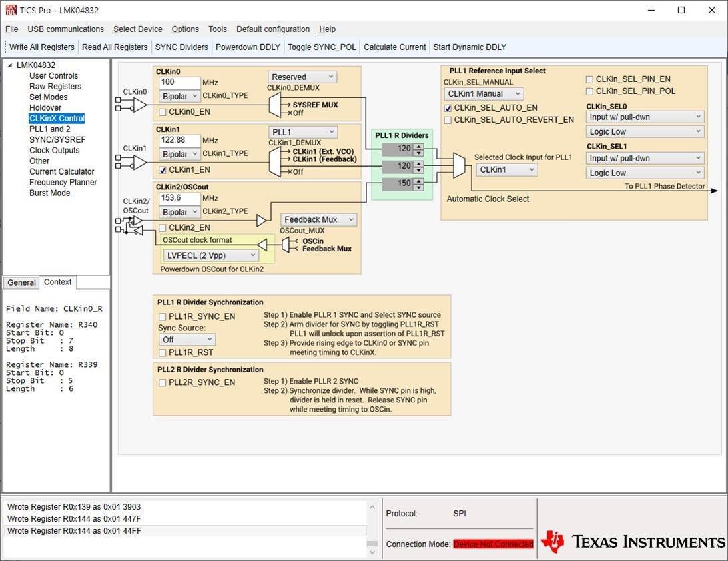728x561 pixels.
Task: Click the TICS Pro app icon in title bar
Action: [10, 10]
